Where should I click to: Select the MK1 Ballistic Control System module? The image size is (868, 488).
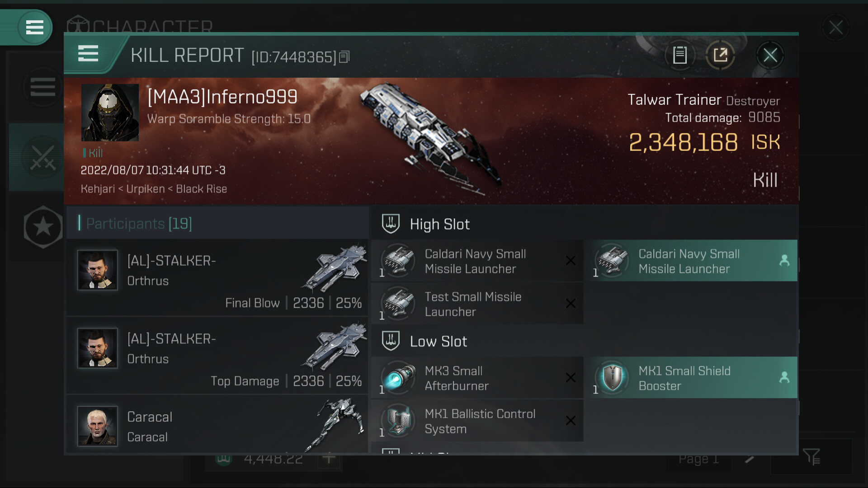click(x=477, y=421)
